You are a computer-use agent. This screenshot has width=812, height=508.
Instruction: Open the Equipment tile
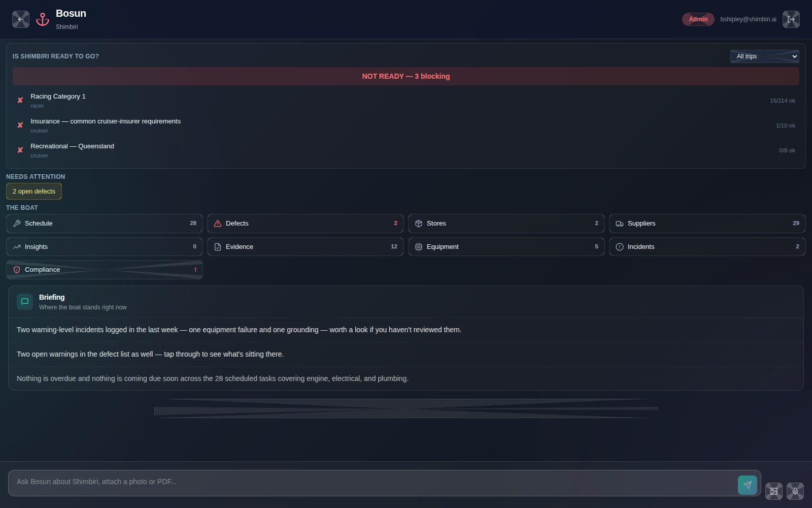pos(506,247)
